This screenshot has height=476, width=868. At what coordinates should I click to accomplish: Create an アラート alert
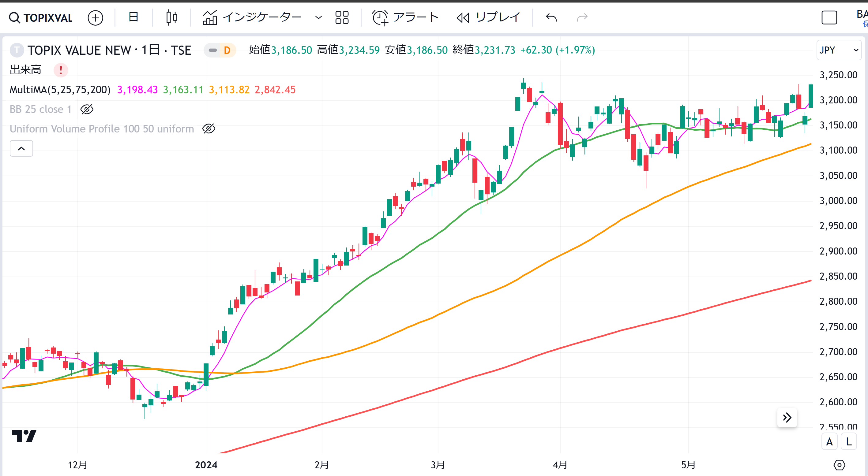(x=405, y=17)
